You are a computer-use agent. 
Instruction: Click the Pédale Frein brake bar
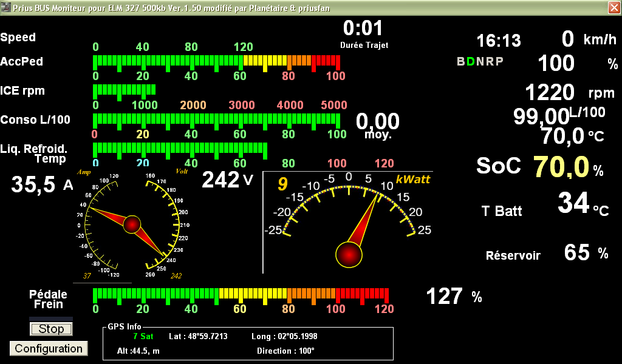point(240,294)
